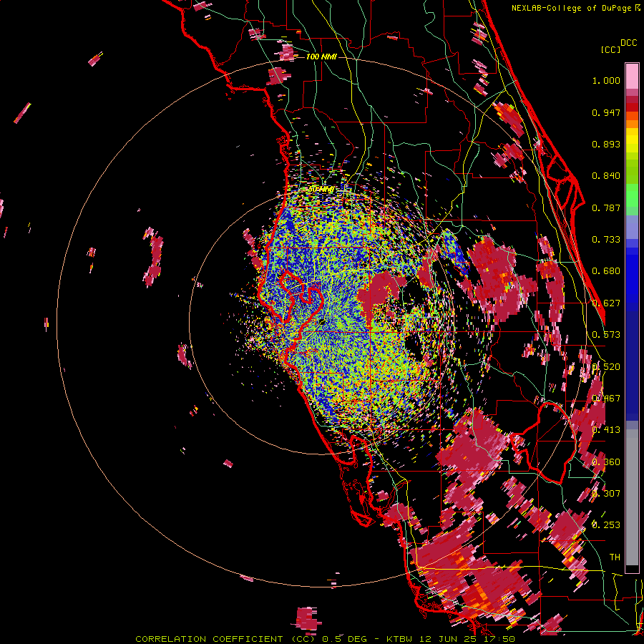Click the [CC] unit label above color bar
This screenshot has height=644, width=644.
(x=610, y=49)
